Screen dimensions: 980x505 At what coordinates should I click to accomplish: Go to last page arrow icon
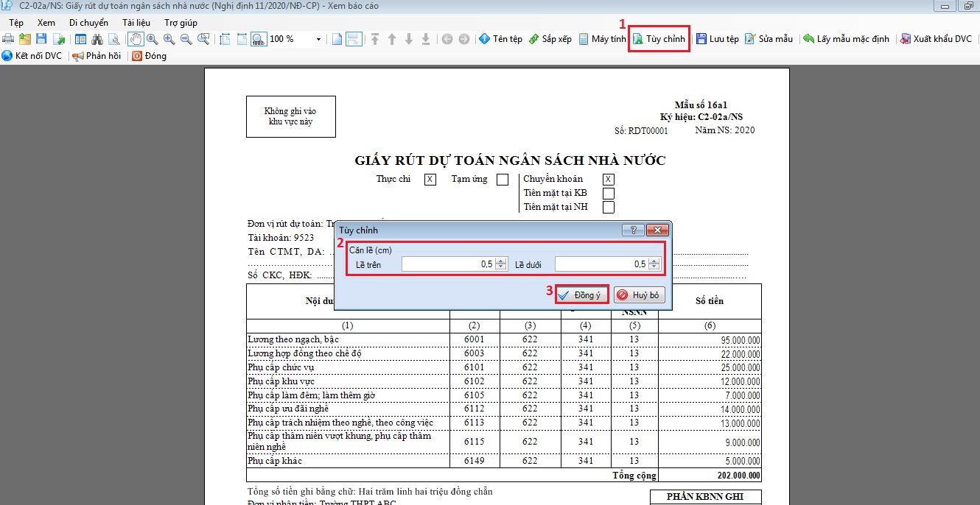[426, 39]
